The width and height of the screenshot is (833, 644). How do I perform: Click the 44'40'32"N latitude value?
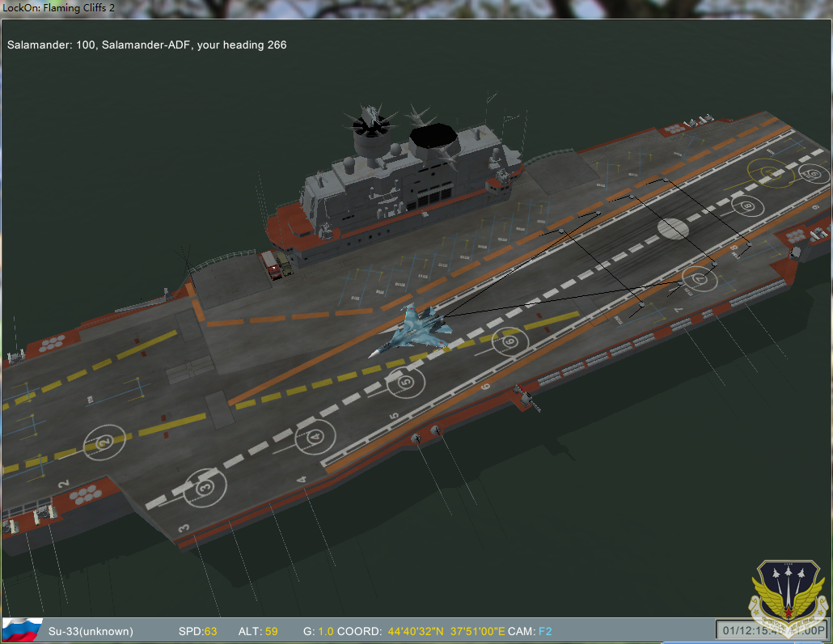pyautogui.click(x=416, y=631)
